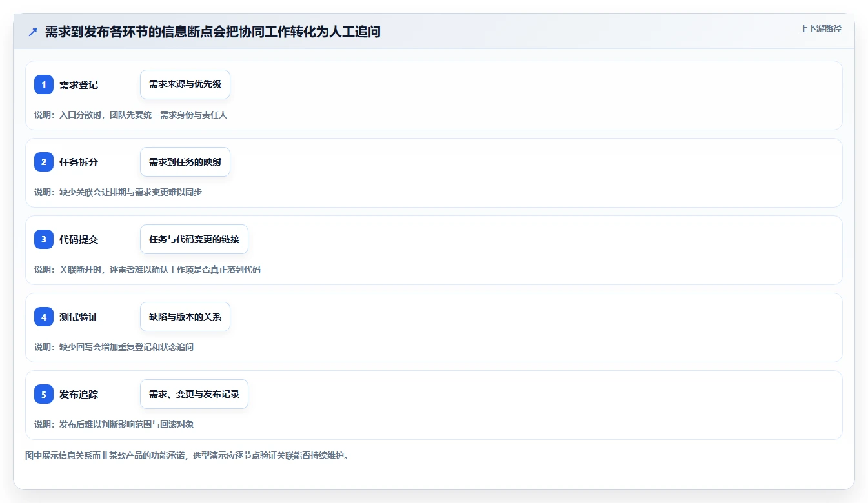868x503 pixels.
Task: Open the 需求、变更与发布记录 chip
Action: [194, 394]
